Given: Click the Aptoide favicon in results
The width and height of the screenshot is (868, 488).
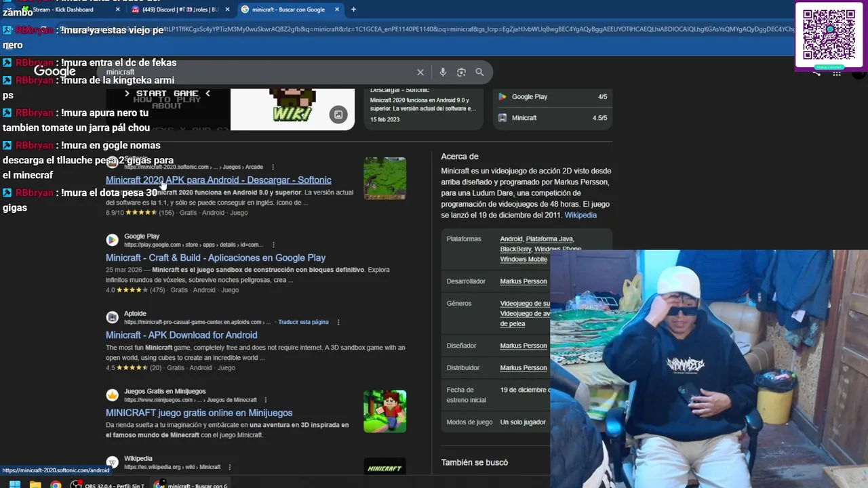Looking at the screenshot, I should coord(113,317).
